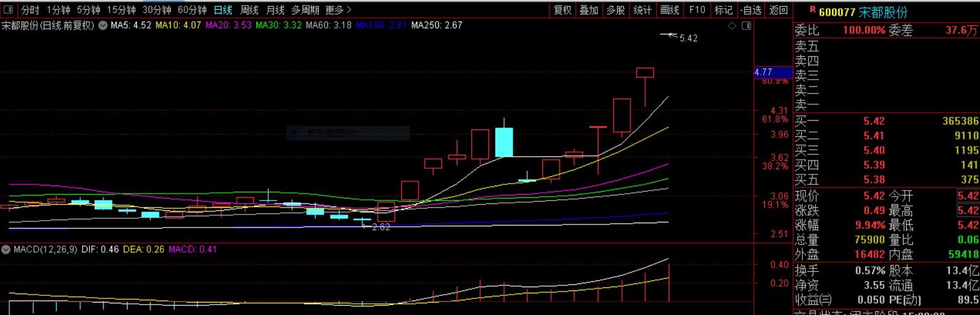The image size is (980, 315).
Task: Click the 买四 bid price 5.39
Action: (874, 165)
